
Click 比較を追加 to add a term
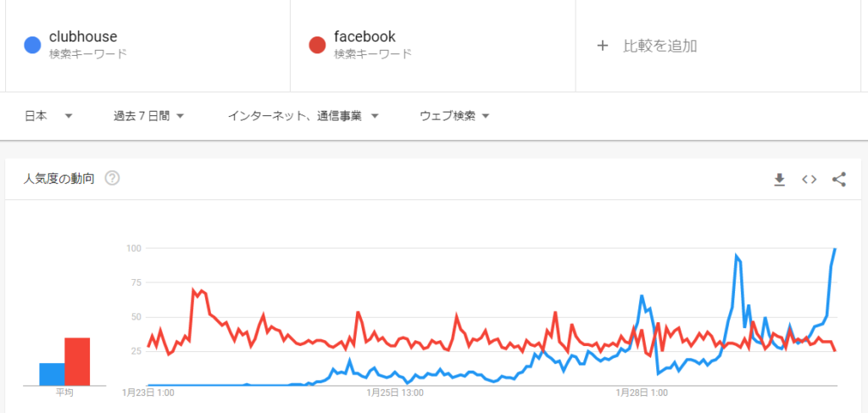[x=659, y=46]
